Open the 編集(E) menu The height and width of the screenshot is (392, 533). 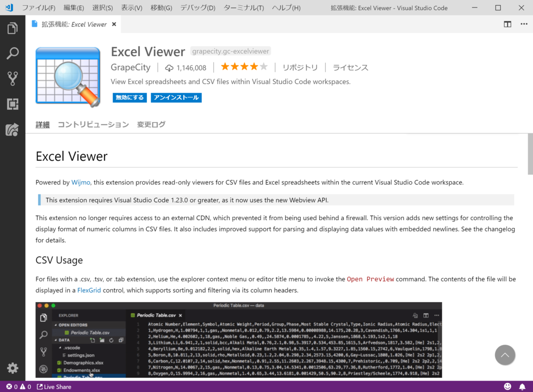tap(74, 7)
